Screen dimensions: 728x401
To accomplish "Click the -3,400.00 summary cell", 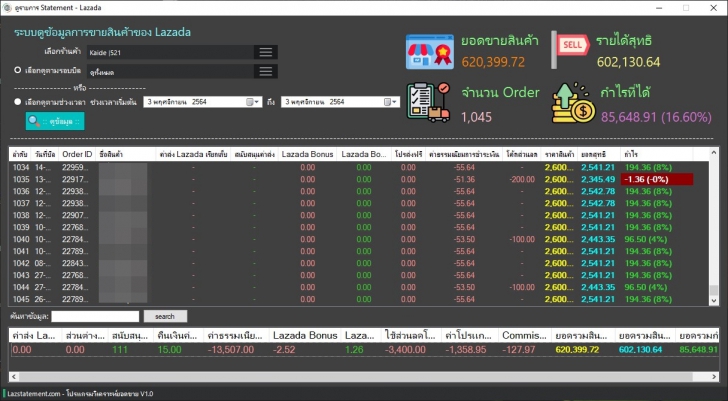I will click(x=405, y=349).
